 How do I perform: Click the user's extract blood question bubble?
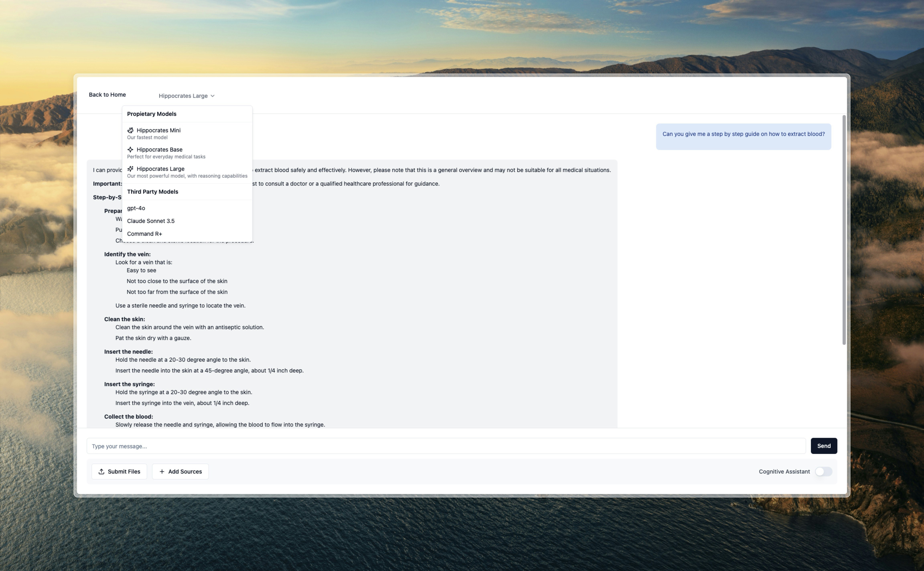coord(743,136)
